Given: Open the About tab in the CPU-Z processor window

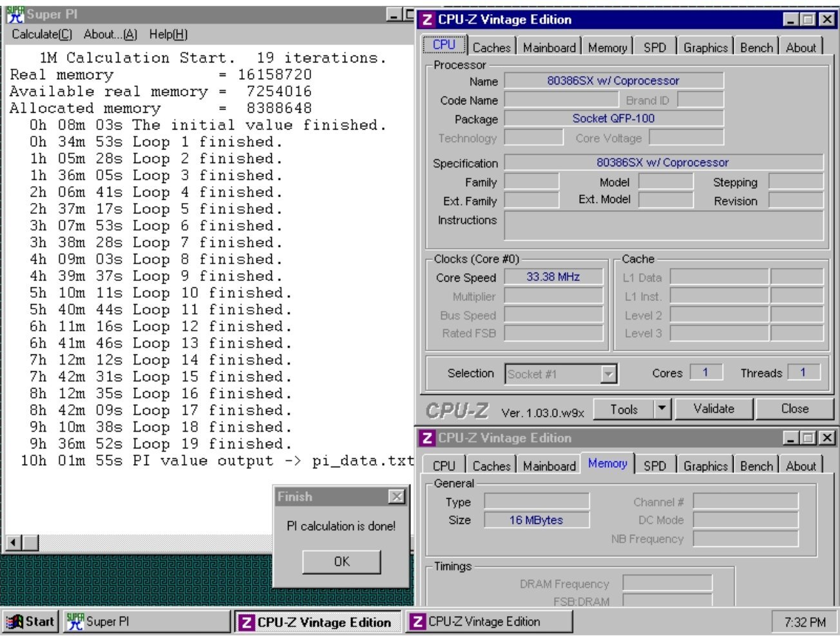Looking at the screenshot, I should pyautogui.click(x=801, y=48).
